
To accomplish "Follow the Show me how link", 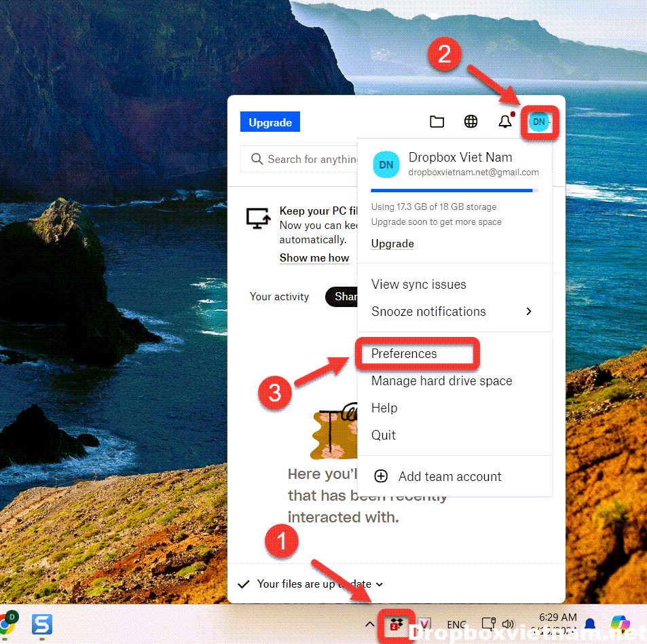I will click(x=314, y=258).
